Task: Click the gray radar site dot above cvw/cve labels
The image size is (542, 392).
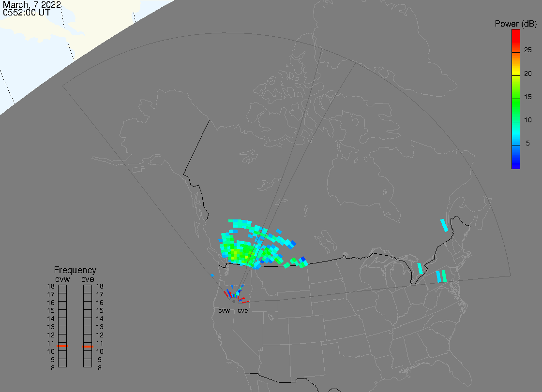Action: pyautogui.click(x=234, y=302)
